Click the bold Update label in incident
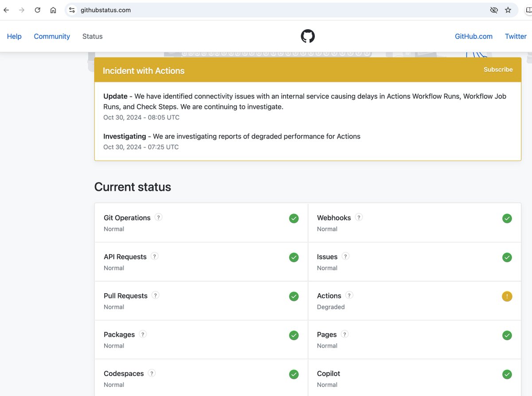 (x=115, y=96)
